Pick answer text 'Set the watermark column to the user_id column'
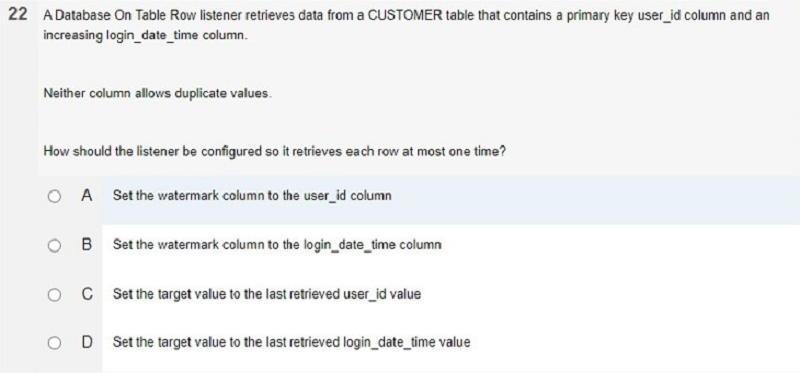The width and height of the screenshot is (800, 373). [x=252, y=196]
